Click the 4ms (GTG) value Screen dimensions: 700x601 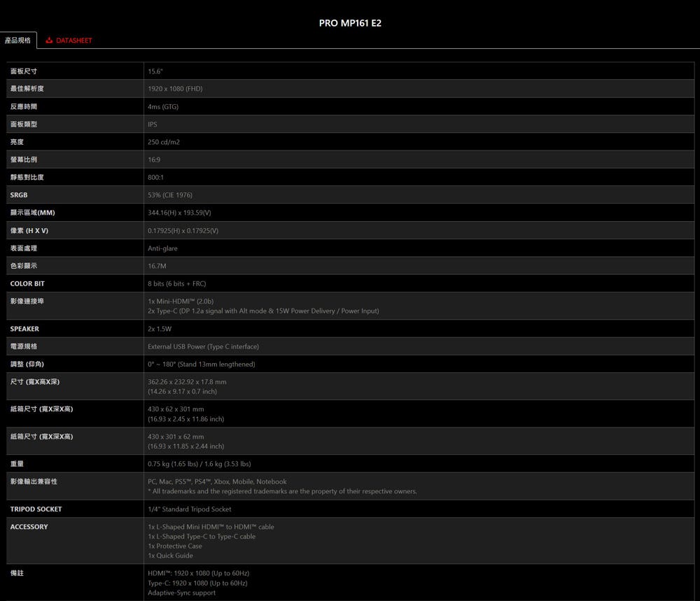(x=163, y=106)
